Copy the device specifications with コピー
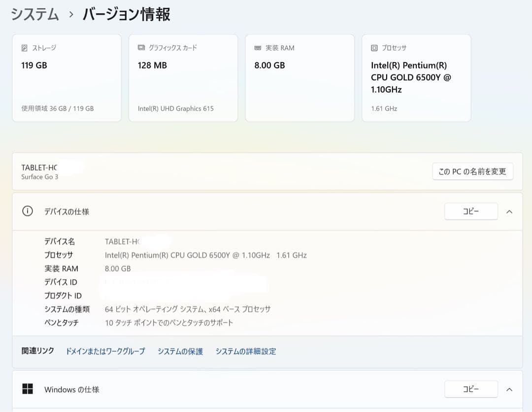The width and height of the screenshot is (532, 412). (471, 211)
